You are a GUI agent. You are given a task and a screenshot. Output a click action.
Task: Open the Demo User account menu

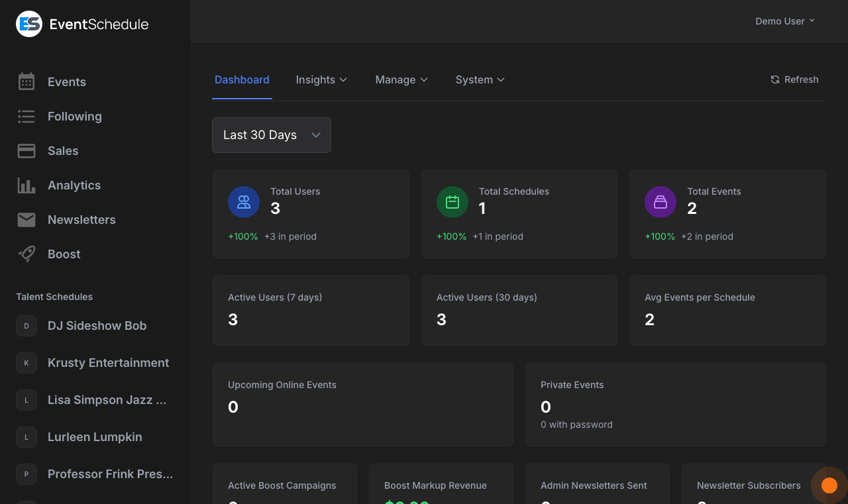pyautogui.click(x=785, y=21)
